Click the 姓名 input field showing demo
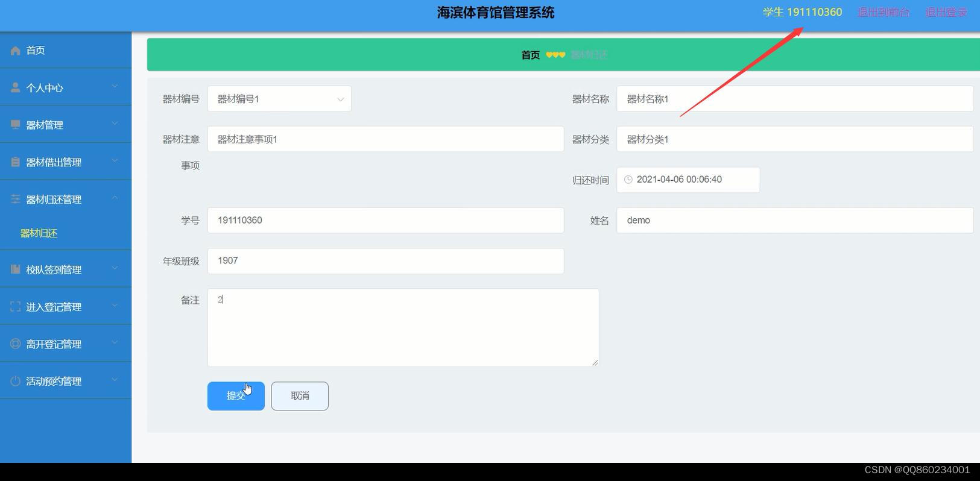980x481 pixels. (795, 221)
